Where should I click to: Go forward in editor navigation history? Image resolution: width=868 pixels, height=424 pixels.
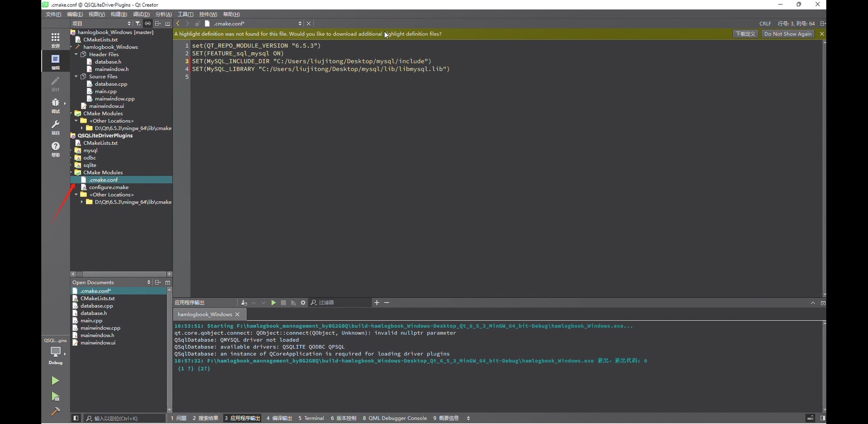(x=187, y=23)
